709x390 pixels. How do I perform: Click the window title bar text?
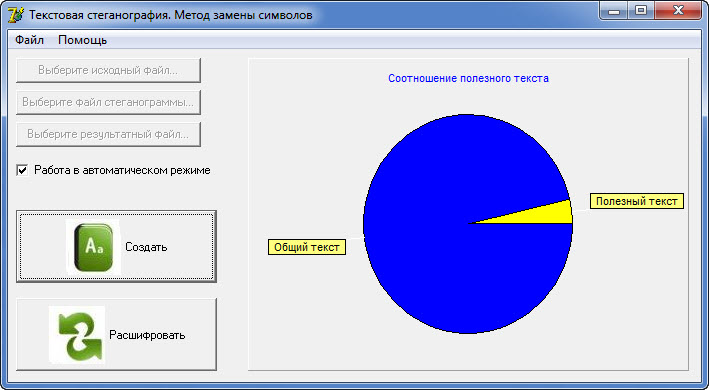coord(170,15)
